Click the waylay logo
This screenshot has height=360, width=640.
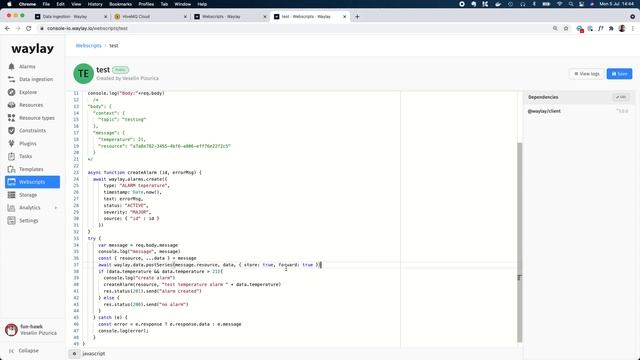pyautogui.click(x=33, y=49)
